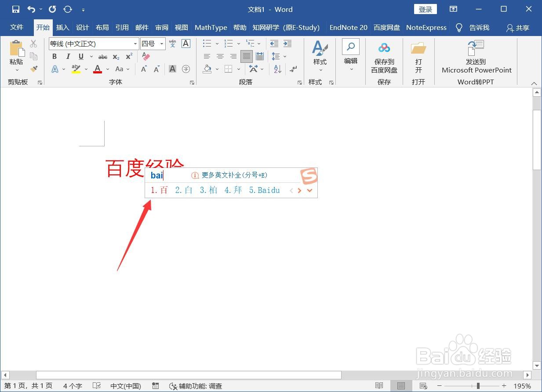This screenshot has height=392, width=542.
Task: Open the Paste options dropdown
Action: pos(17,70)
